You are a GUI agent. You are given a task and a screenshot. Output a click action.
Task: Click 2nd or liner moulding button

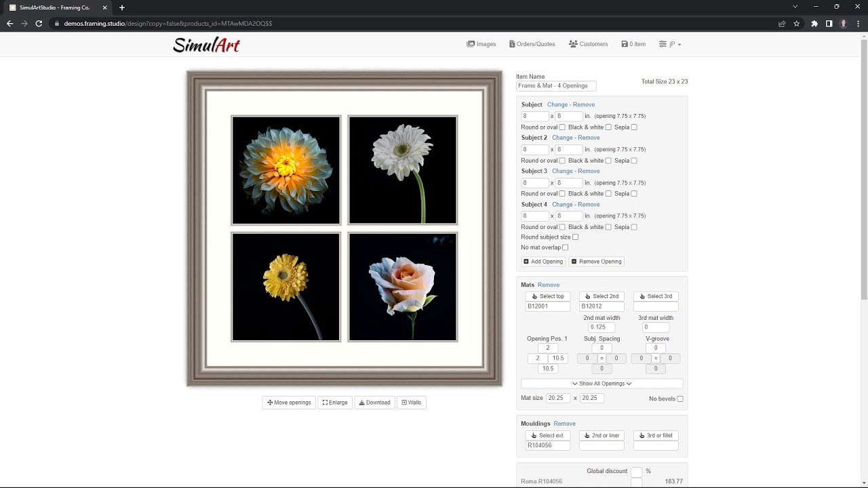pyautogui.click(x=601, y=436)
